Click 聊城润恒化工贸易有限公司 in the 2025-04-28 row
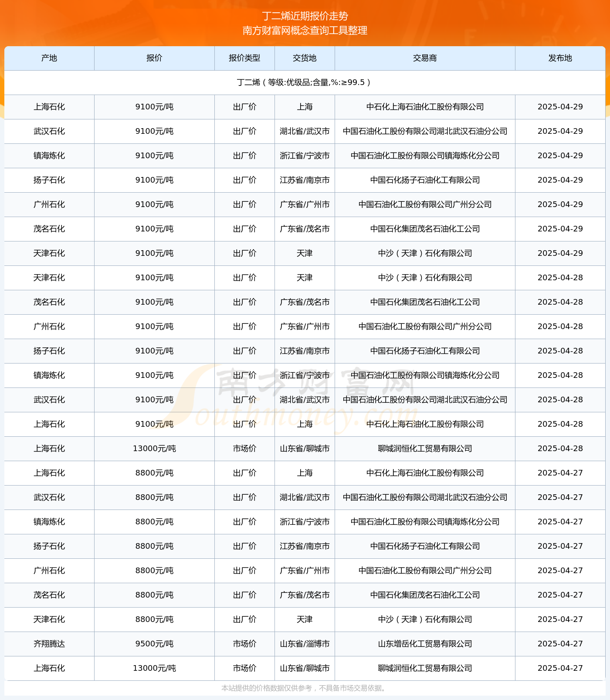 click(x=425, y=449)
